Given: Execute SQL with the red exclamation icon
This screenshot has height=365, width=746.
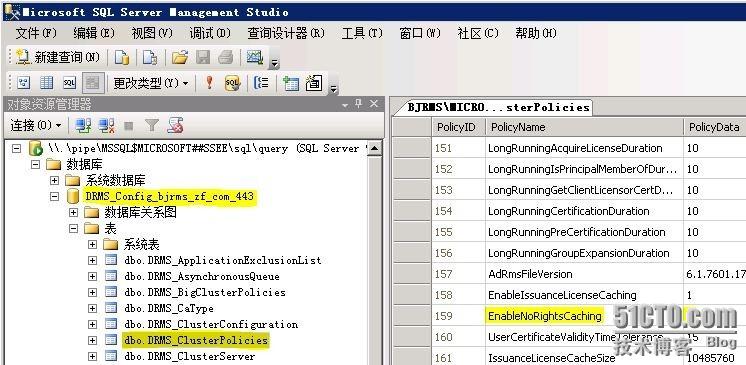Looking at the screenshot, I should click(x=209, y=83).
